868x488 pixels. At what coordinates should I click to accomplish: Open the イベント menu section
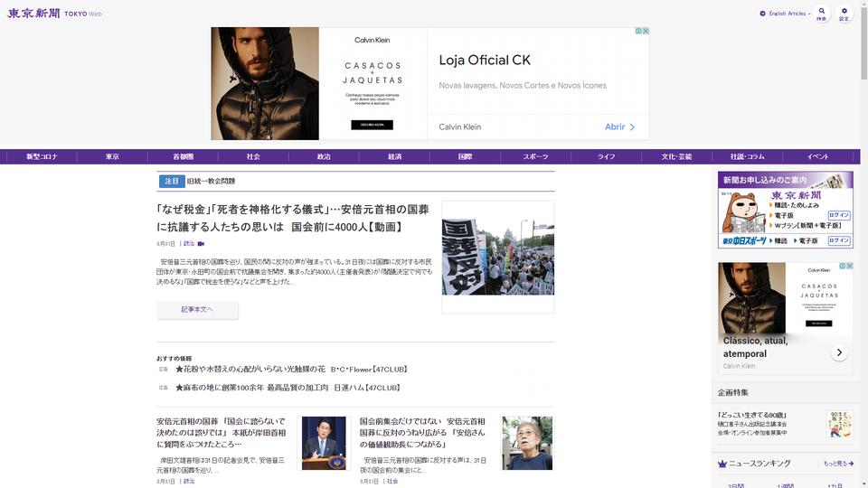pos(817,156)
